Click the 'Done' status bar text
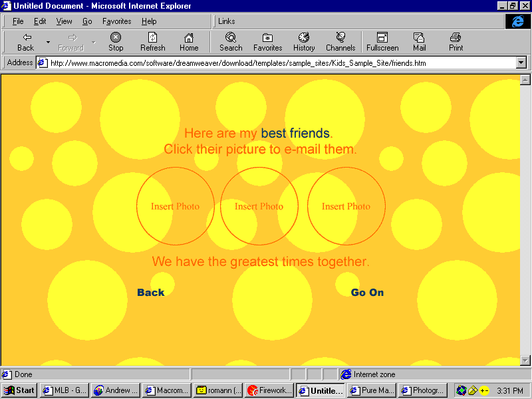The height and width of the screenshot is (399, 532). click(x=23, y=374)
